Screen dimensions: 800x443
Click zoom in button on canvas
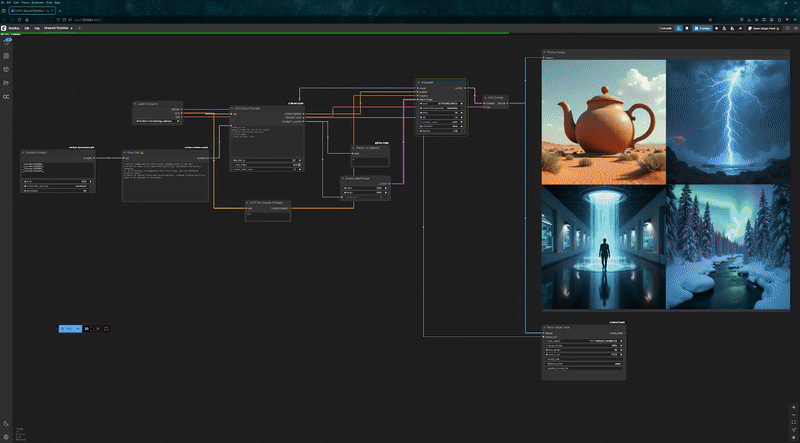coord(793,409)
